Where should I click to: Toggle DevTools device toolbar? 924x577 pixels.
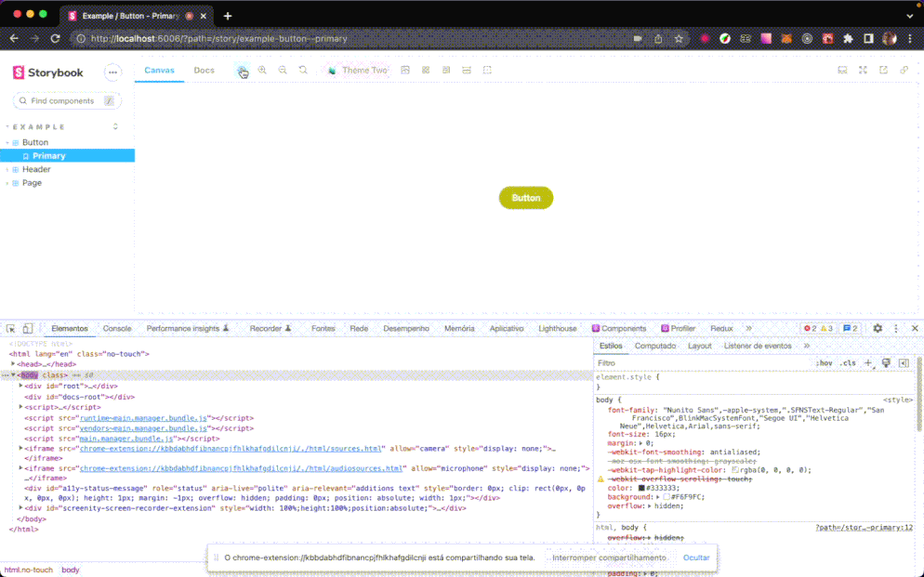(28, 329)
